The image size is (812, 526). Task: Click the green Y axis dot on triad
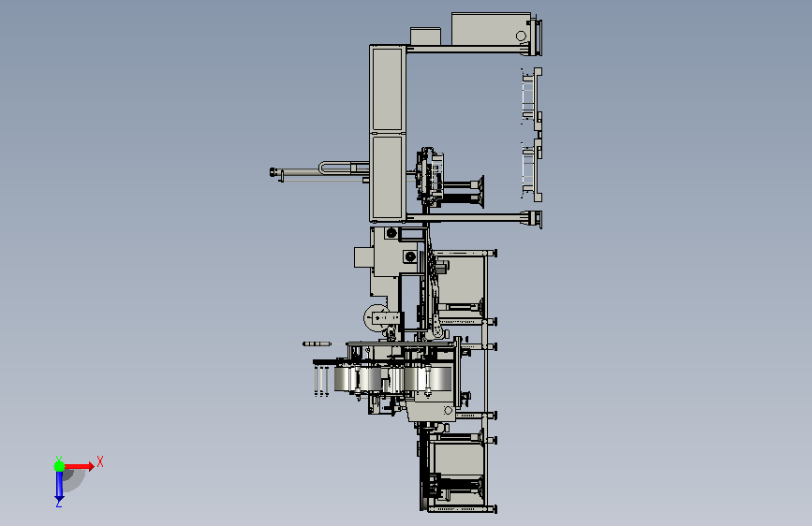59,466
